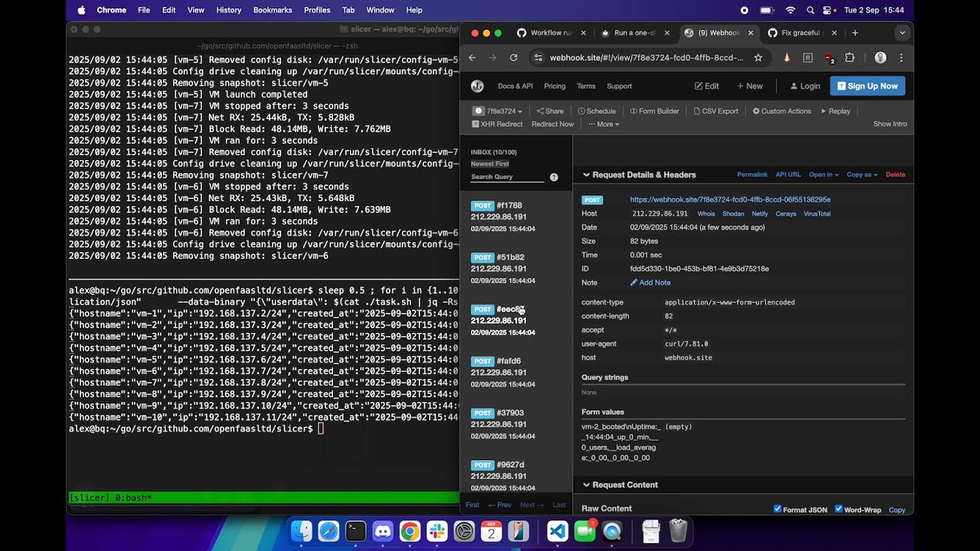The height and width of the screenshot is (551, 980).
Task: Open the Pricing page link
Action: click(x=554, y=86)
